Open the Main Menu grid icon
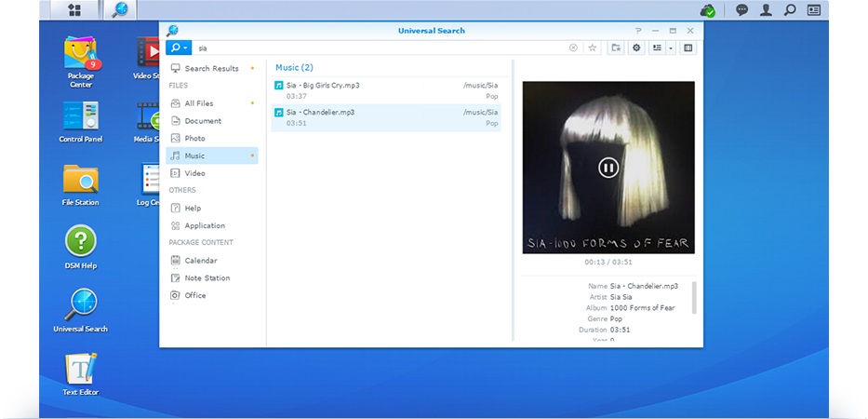Viewport: 868px width, 419px height. coord(74,10)
